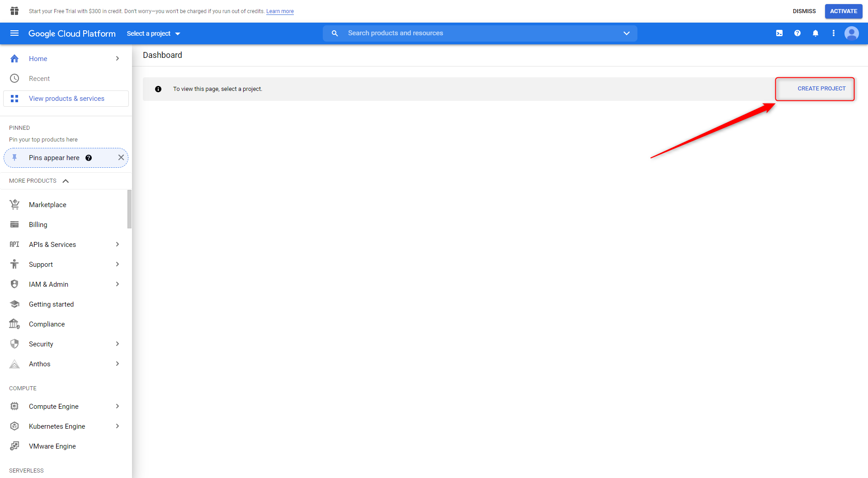Image resolution: width=868 pixels, height=478 pixels.
Task: Click the Create Project button
Action: pos(821,89)
